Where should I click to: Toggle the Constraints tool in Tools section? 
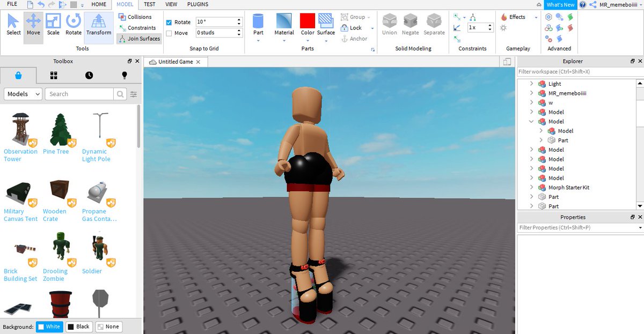(137, 28)
